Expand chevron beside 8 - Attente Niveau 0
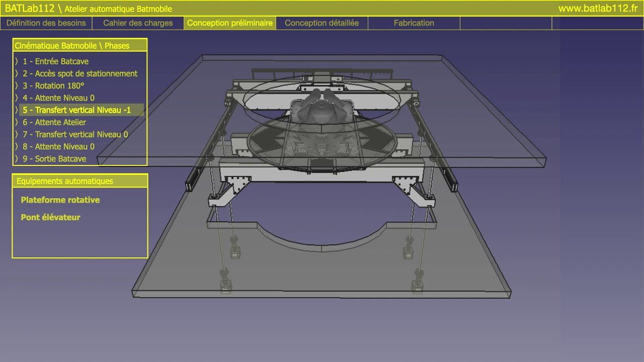Viewport: 644px width, 362px height. point(17,146)
